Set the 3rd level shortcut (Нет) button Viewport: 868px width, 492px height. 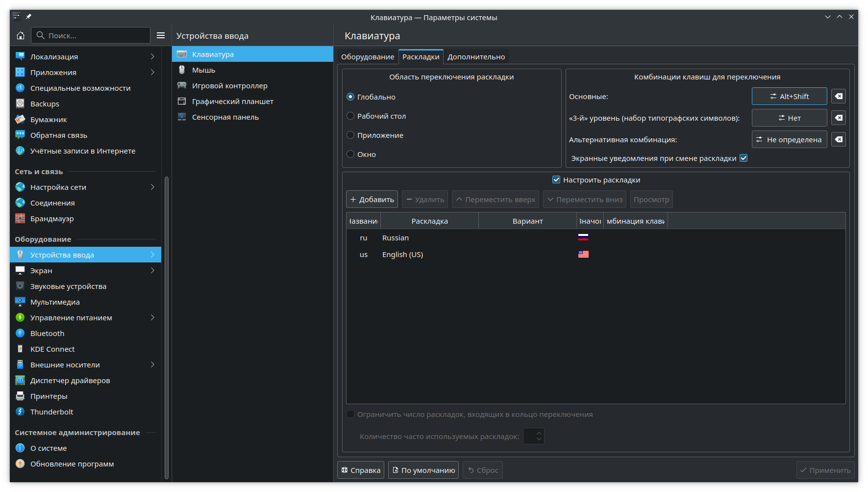tap(790, 118)
